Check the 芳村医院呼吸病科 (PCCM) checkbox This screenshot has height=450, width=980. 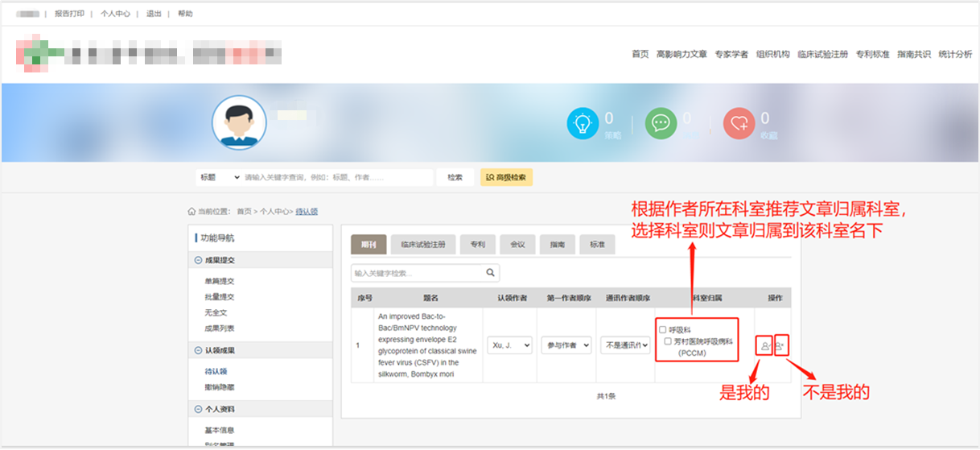click(x=668, y=341)
